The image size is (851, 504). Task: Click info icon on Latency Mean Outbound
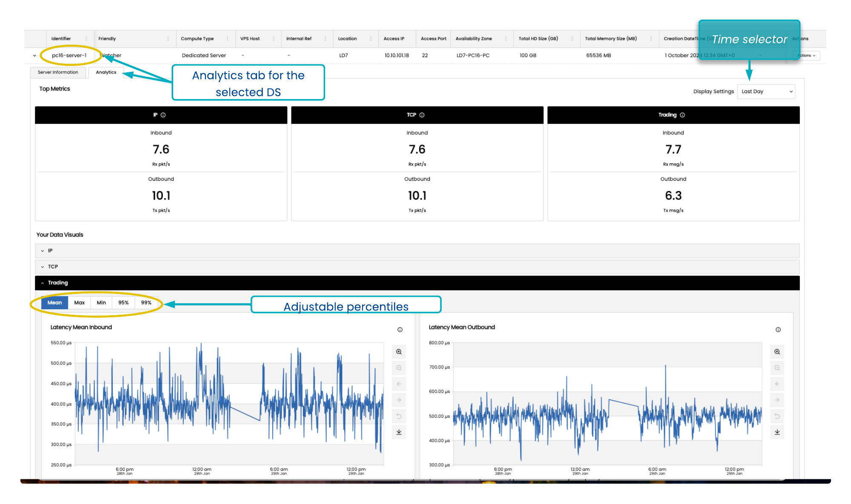778,330
